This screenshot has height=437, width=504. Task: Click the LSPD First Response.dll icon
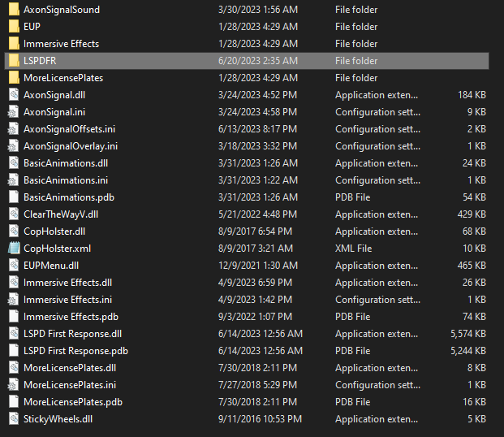tap(14, 334)
